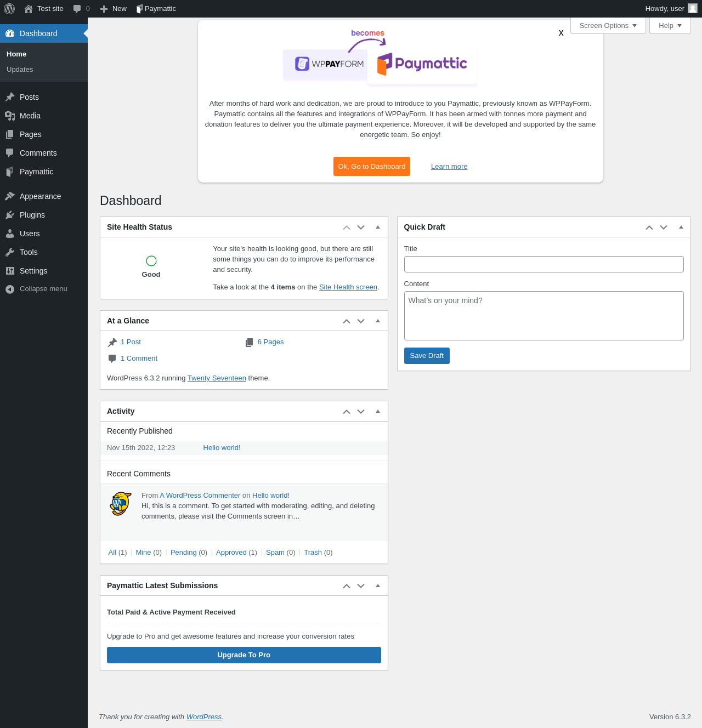This screenshot has height=728, width=702.
Task: Open Howdy, user account menu
Action: pos(671,9)
